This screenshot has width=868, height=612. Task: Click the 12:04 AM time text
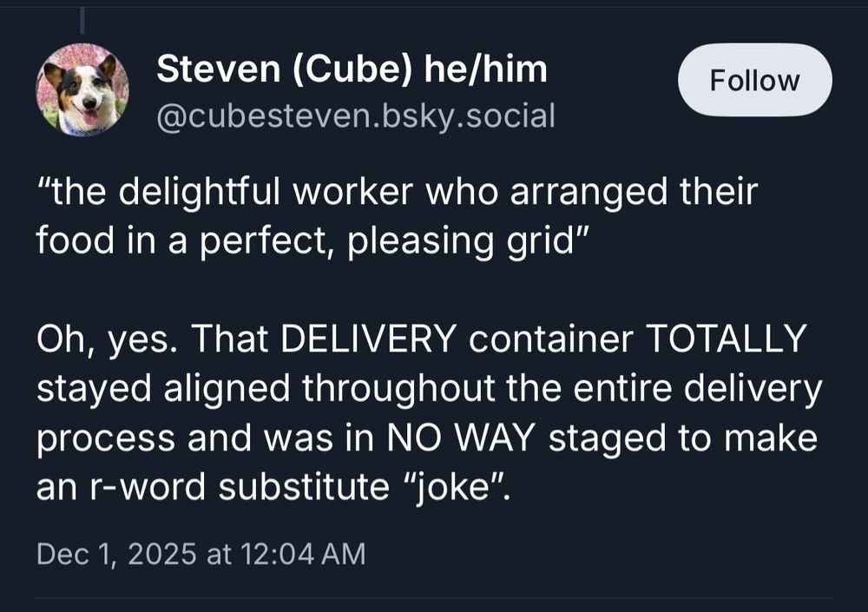coord(301,554)
